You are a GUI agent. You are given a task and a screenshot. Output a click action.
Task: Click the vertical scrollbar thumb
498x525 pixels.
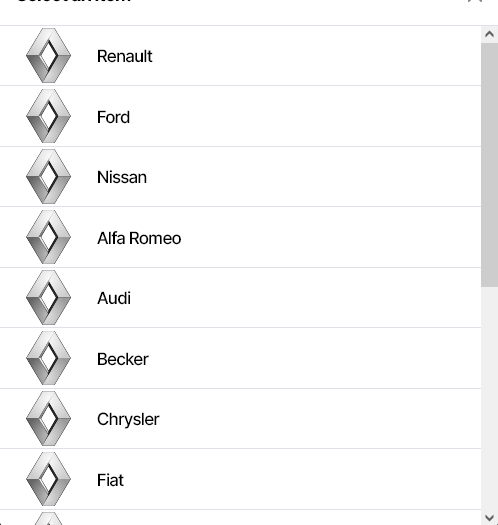pyautogui.click(x=489, y=165)
